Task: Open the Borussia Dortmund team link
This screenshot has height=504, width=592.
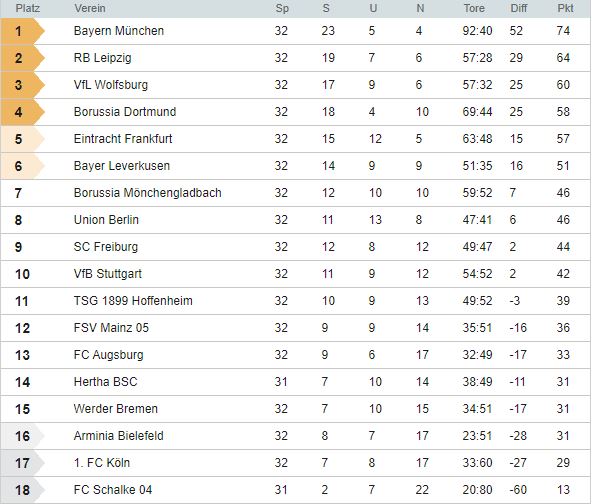Action: click(125, 112)
